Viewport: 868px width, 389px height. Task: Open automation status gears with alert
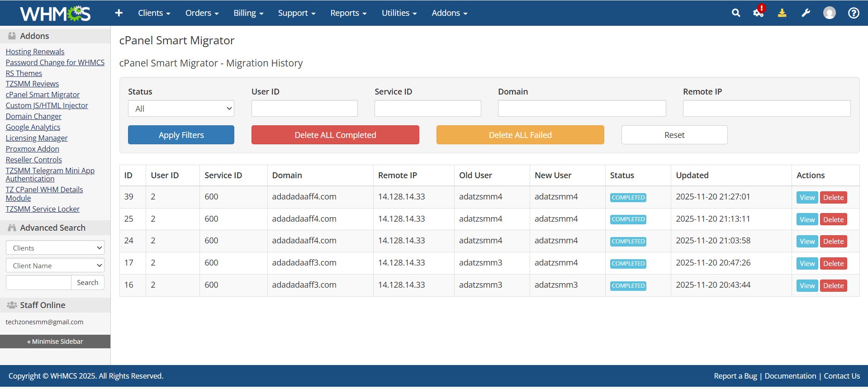759,12
